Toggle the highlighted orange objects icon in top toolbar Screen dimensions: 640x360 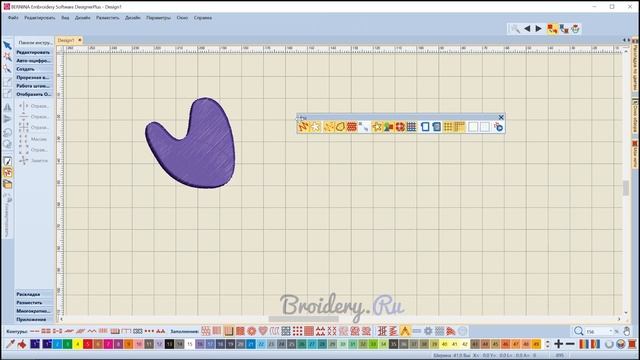point(552,29)
